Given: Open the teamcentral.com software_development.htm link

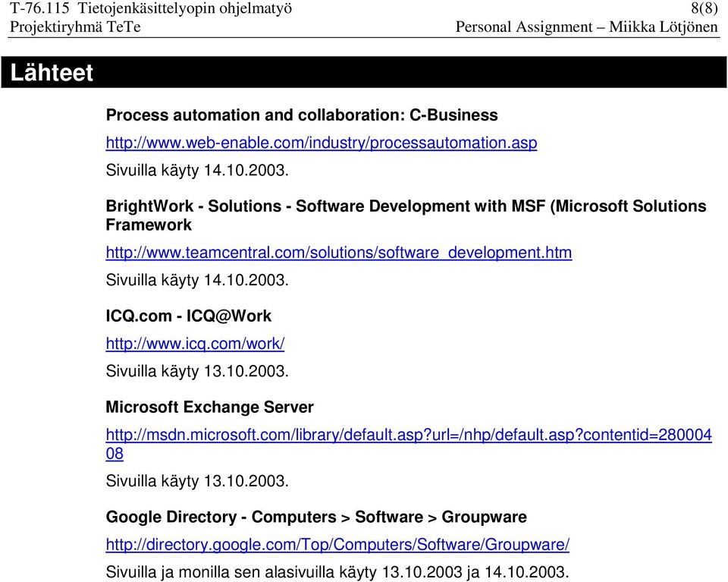Looking at the screenshot, I should point(339,253).
